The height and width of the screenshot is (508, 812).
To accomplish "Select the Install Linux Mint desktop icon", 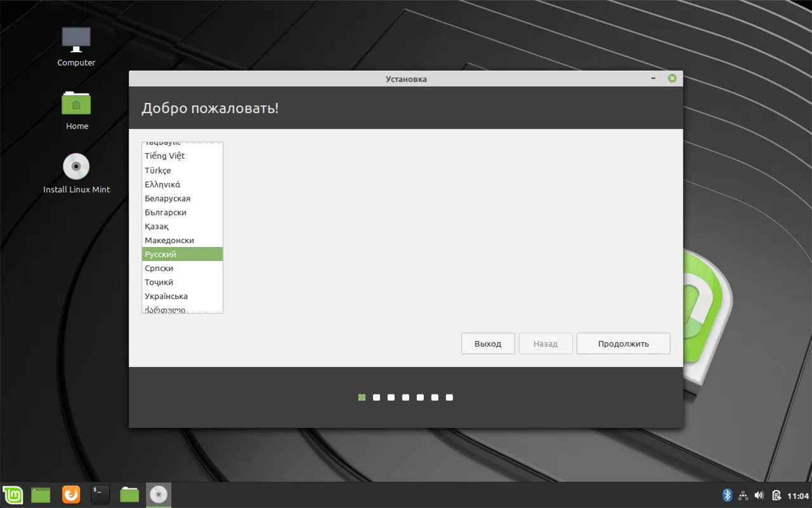I will coord(76,173).
